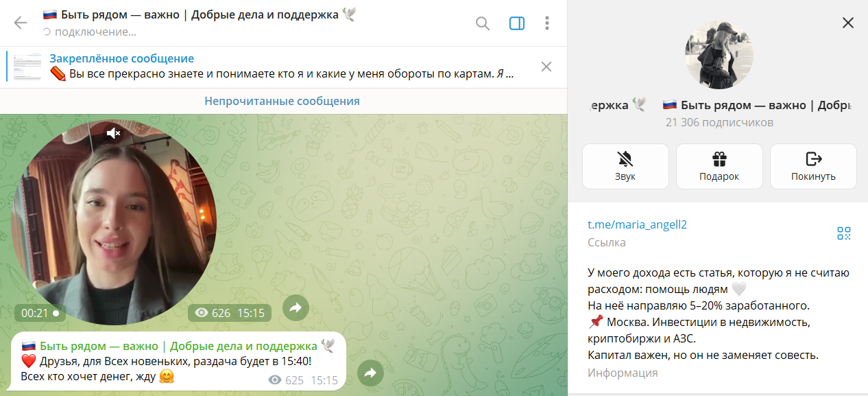Go back using the arrow icon
868x396 pixels.
click(x=21, y=23)
